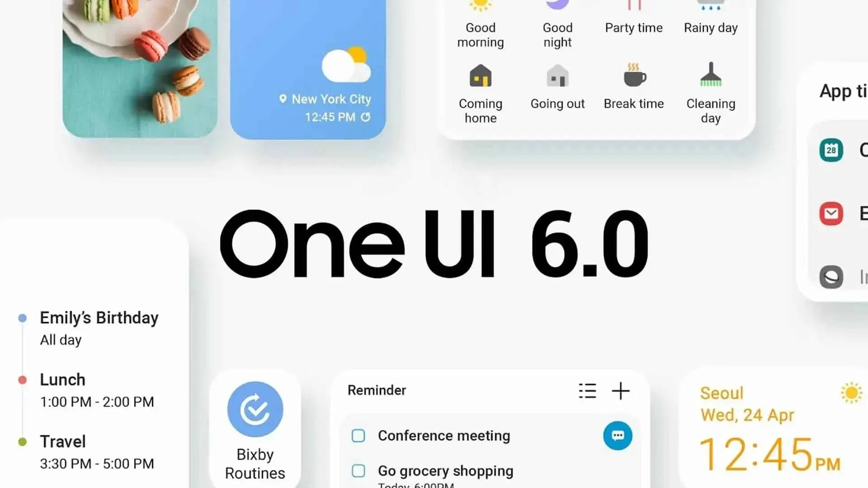The image size is (868, 488).
Task: Toggle Conference meeting checkbox
Action: (359, 436)
